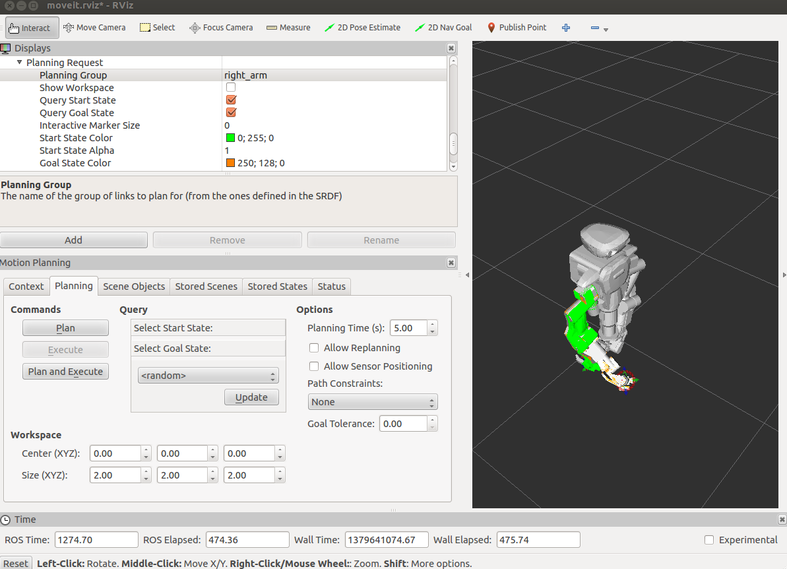
Task: Click the Update button
Action: click(x=251, y=397)
